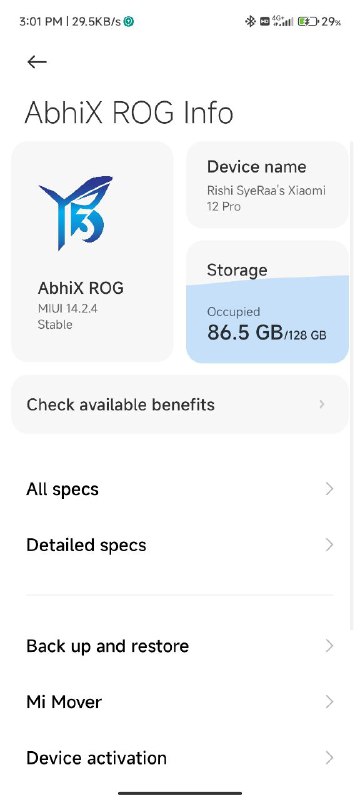Tap the battery indicator icon
This screenshot has width=360, height=800.
(x=308, y=21)
